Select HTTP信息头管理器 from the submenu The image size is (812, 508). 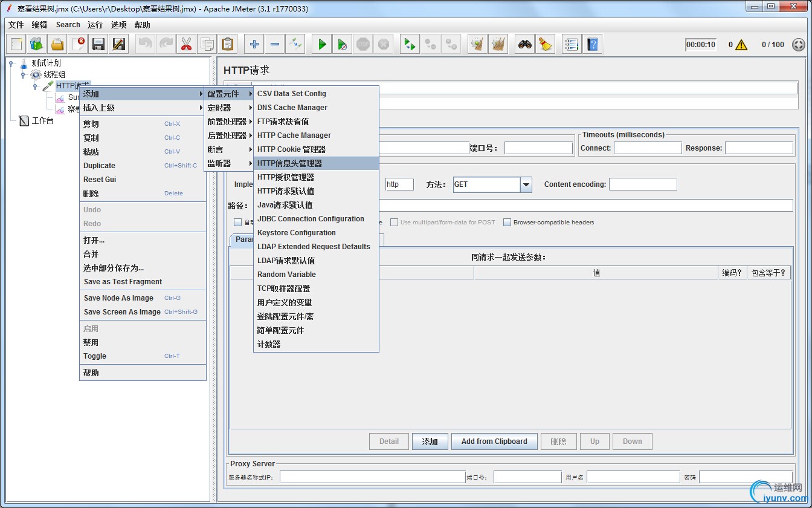(316, 163)
